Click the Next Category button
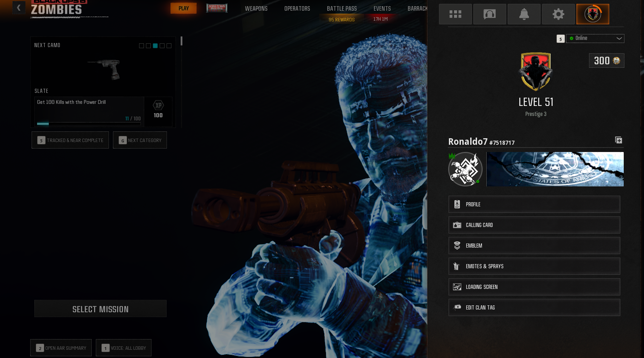The width and height of the screenshot is (644, 358). (x=140, y=140)
